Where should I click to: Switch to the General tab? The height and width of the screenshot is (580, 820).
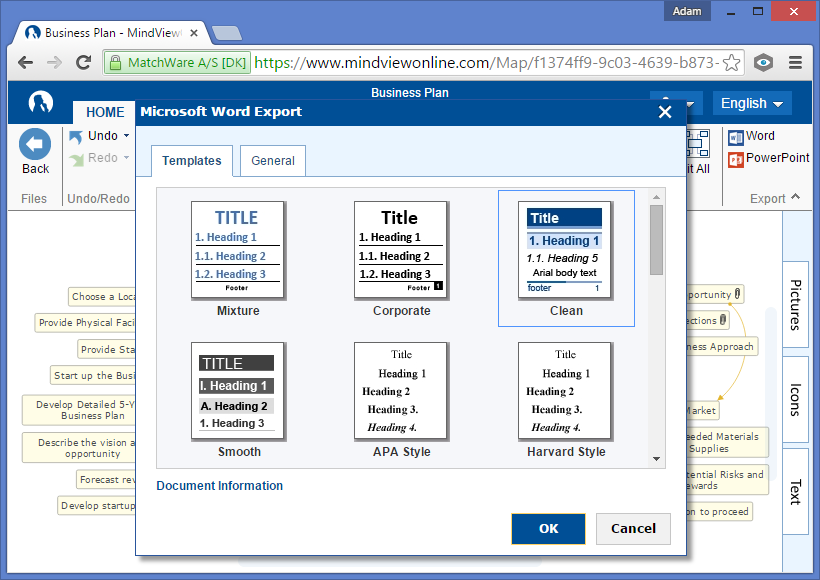(272, 161)
